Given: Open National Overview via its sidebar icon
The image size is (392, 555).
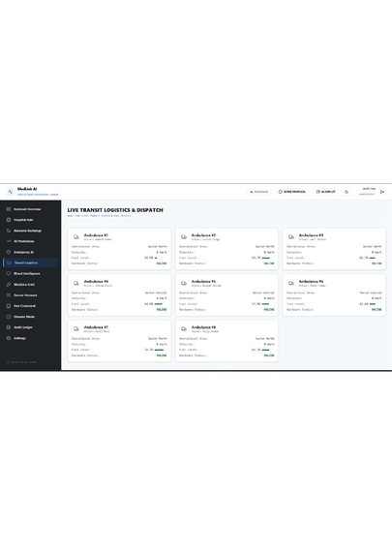Looking at the screenshot, I should pyautogui.click(x=9, y=209).
